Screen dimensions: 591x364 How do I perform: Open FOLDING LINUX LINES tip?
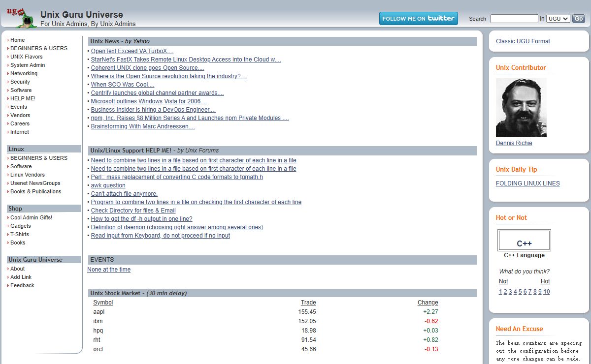tap(528, 183)
